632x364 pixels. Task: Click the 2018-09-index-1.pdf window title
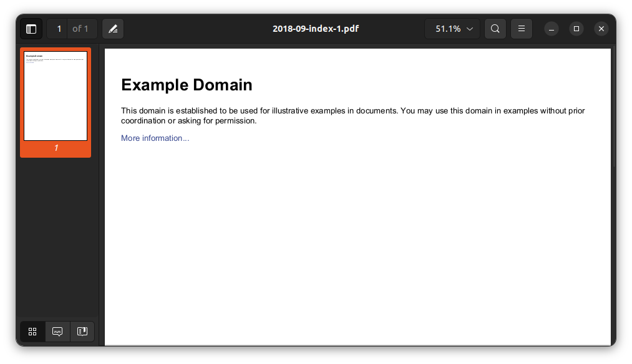pos(315,29)
